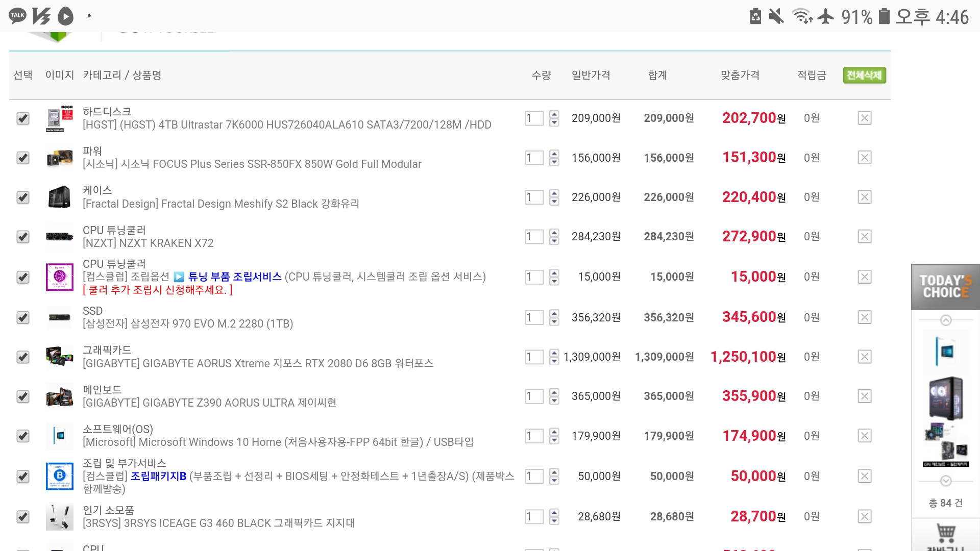This screenshot has width=980, height=551.
Task: Remove GIGABYTE RTX 2080 graphics card row
Action: pyautogui.click(x=864, y=357)
